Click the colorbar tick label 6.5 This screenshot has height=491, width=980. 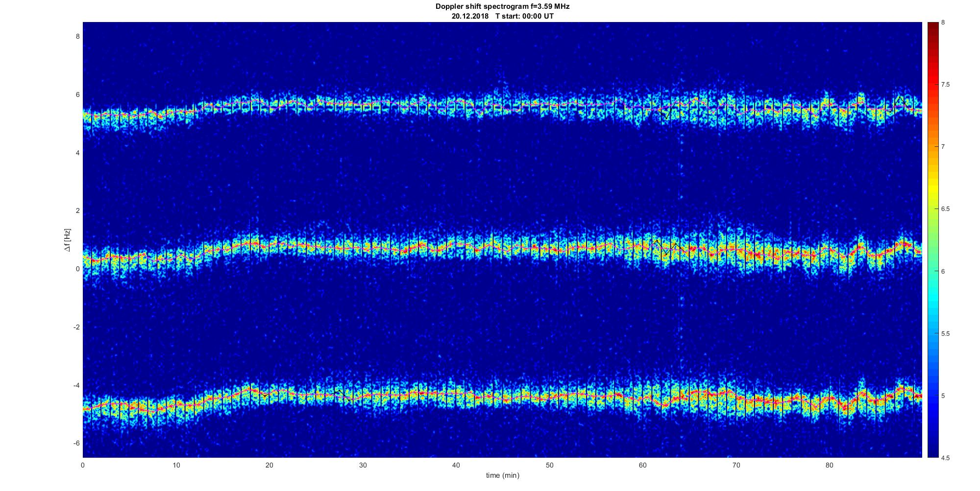pos(945,209)
